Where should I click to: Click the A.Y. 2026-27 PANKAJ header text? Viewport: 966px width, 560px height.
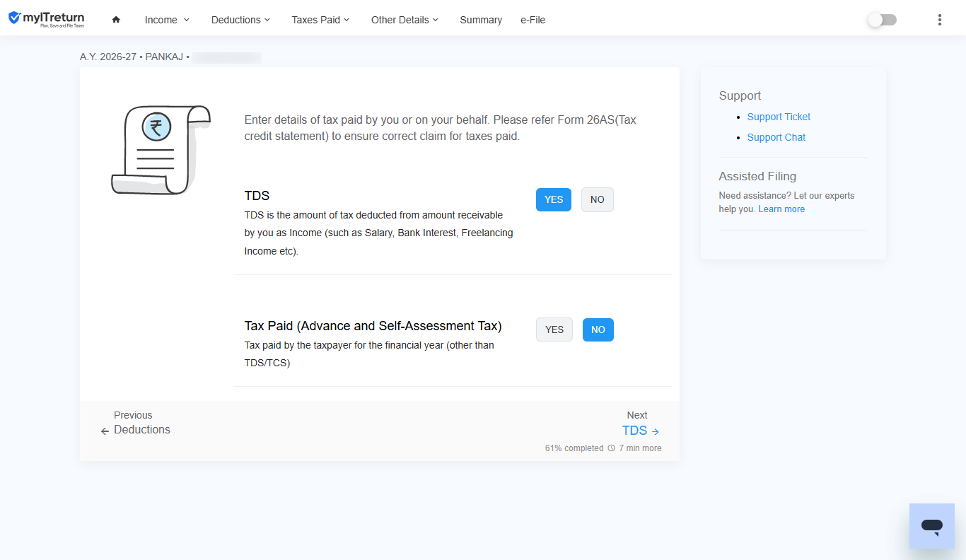134,57
